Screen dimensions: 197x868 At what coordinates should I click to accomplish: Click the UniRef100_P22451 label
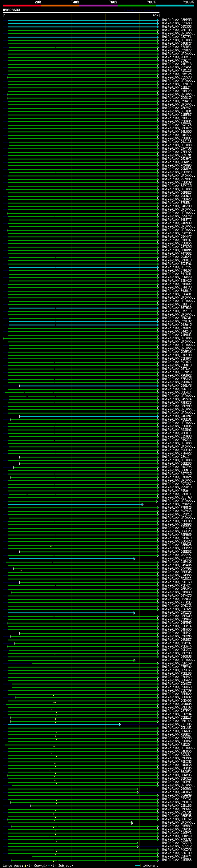177,67
